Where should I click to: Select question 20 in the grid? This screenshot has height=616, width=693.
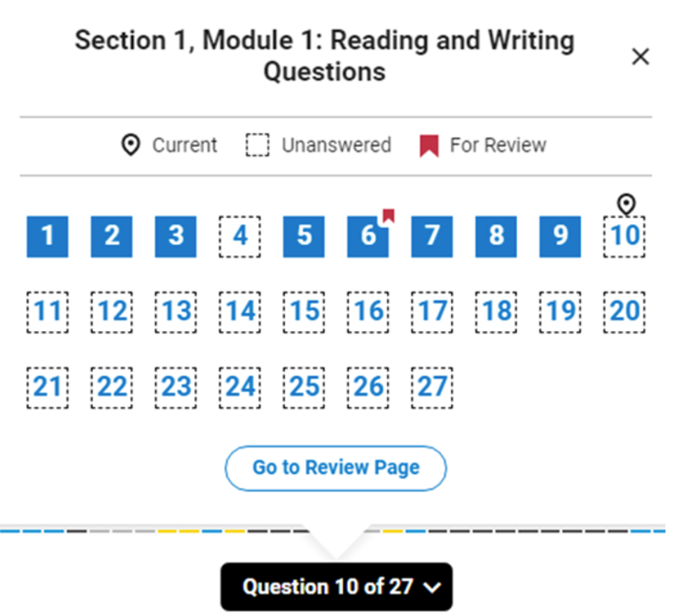(x=624, y=312)
